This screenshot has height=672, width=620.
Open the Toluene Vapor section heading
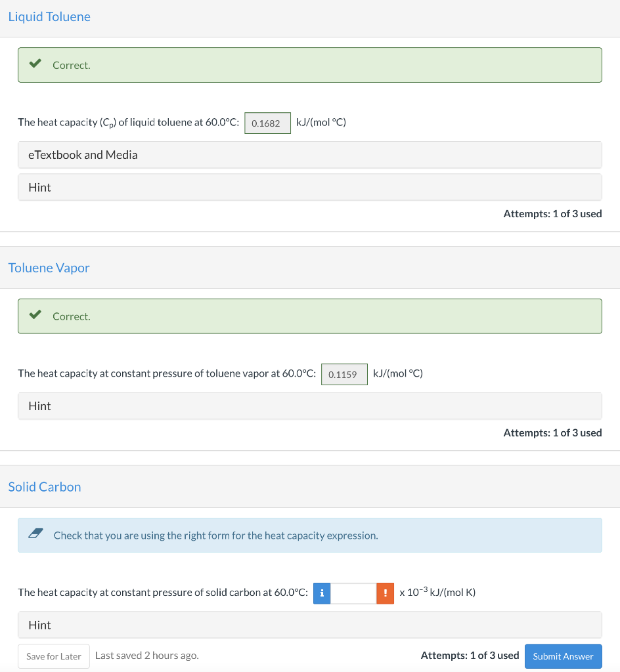coord(49,268)
